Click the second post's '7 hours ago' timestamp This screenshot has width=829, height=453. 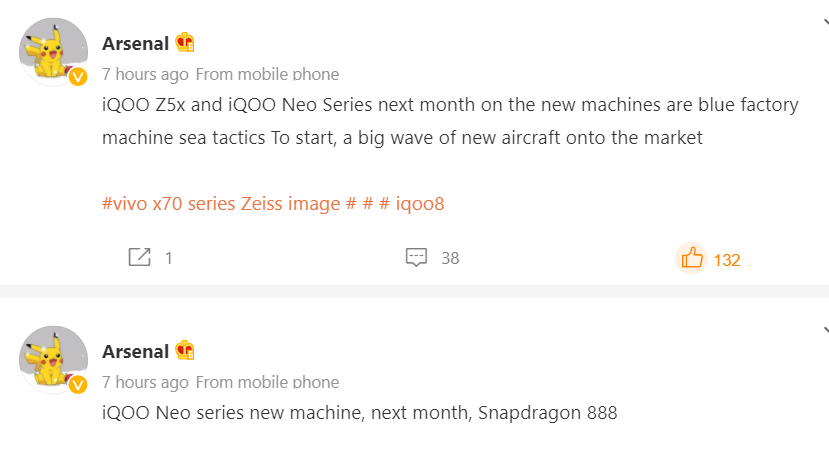point(145,382)
